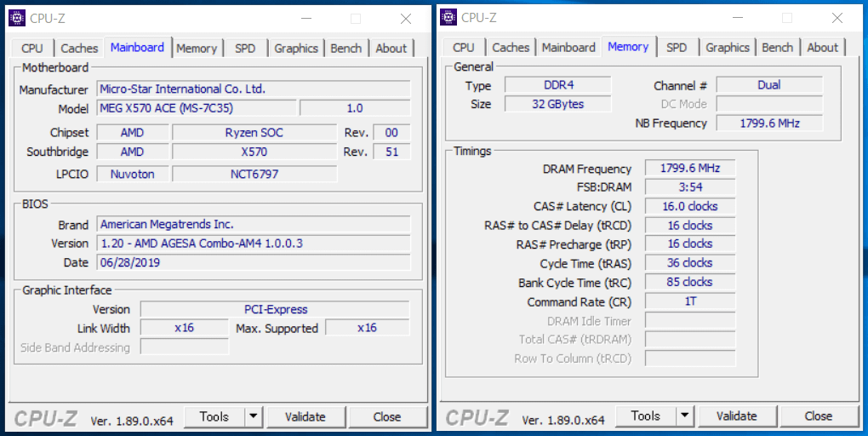Minimize the right CPU-Z window
The image size is (868, 436).
[x=737, y=18]
